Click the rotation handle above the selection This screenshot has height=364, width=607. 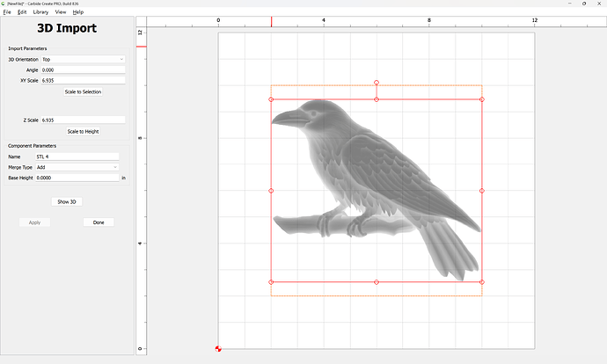[x=377, y=83]
